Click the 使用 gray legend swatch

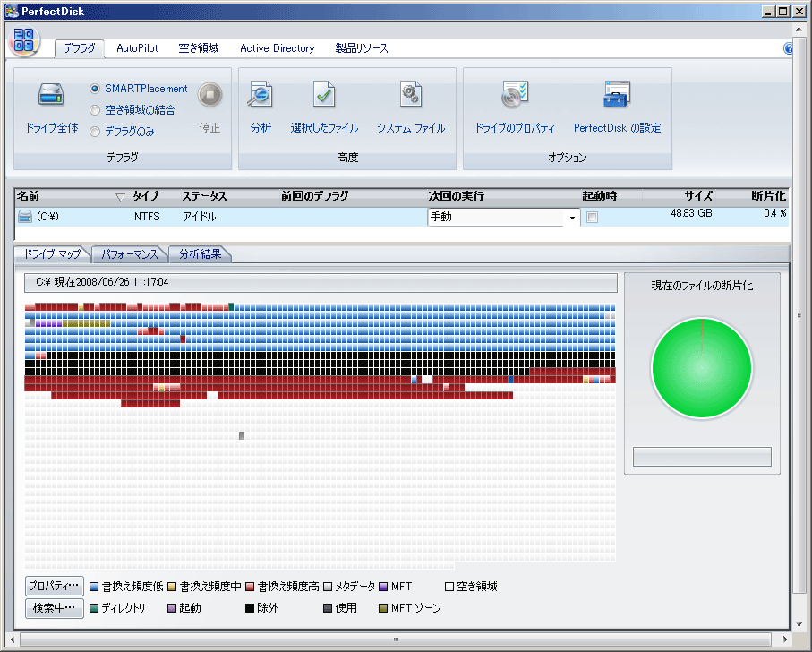(x=328, y=608)
